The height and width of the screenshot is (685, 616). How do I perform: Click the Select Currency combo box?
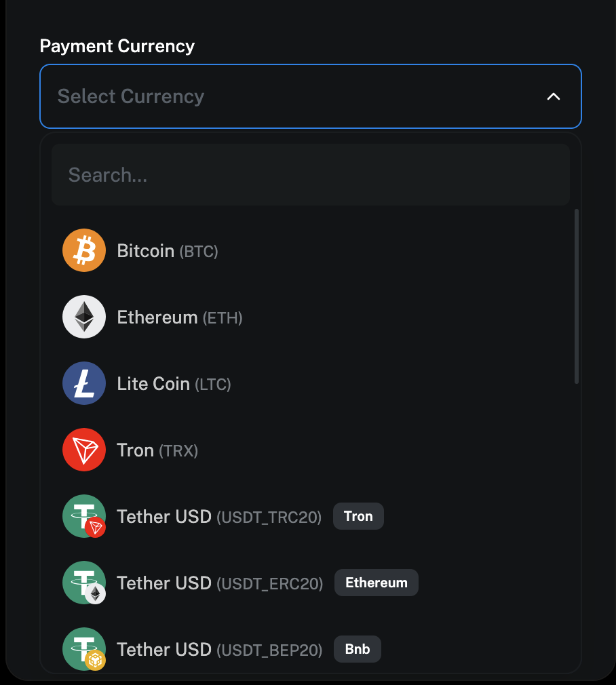311,96
